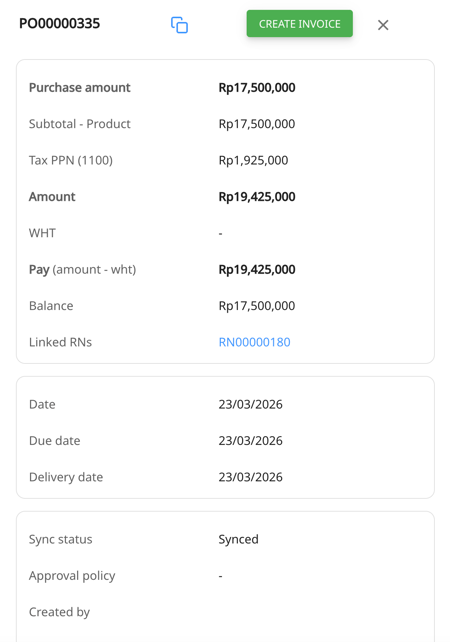450x642 pixels.
Task: Click the Tax PPN (1100) label
Action: pos(71,160)
